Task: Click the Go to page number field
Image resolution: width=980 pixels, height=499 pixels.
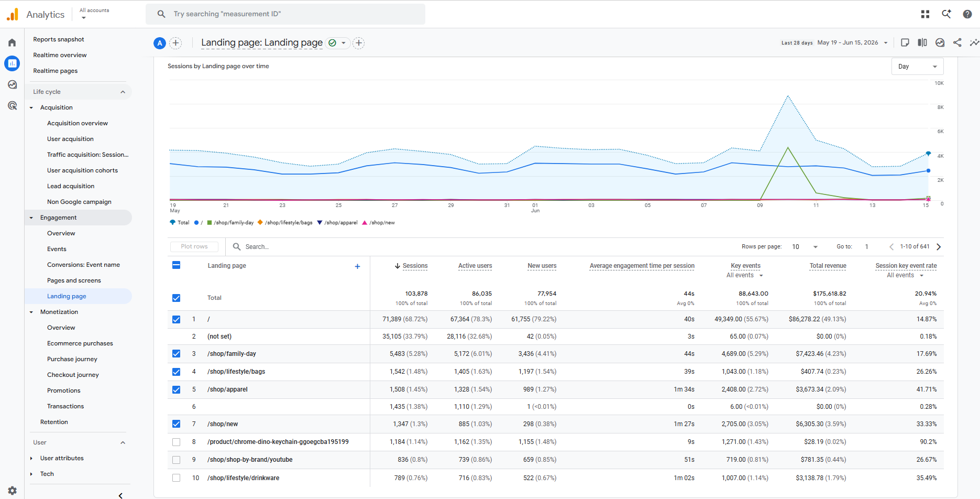Action: pos(867,247)
